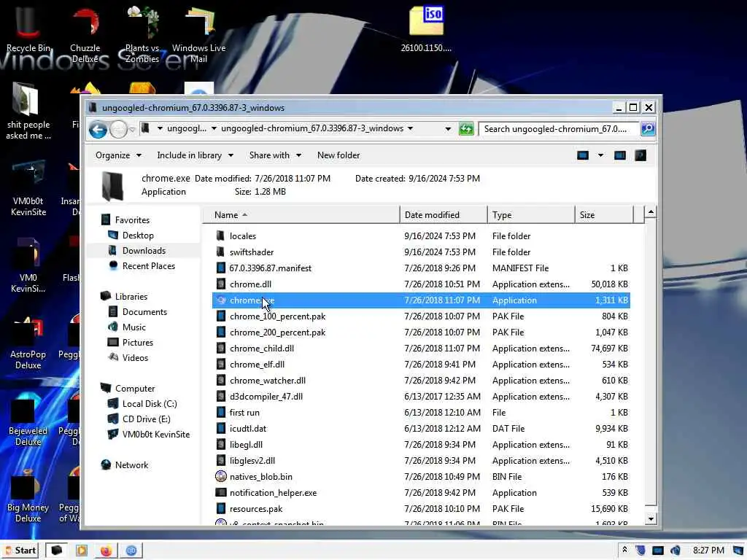Click the file list scroll up arrow
Screen dimensions: 747x560
point(651,212)
